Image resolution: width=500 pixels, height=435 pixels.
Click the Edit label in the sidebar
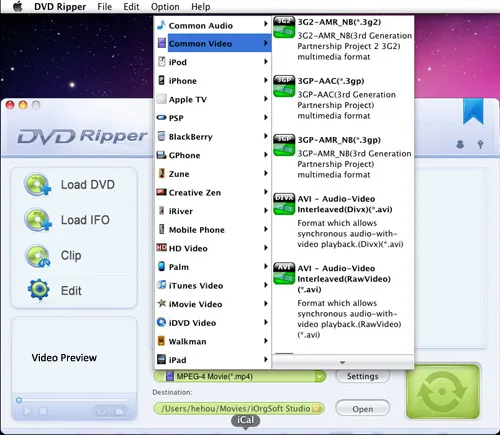click(71, 291)
